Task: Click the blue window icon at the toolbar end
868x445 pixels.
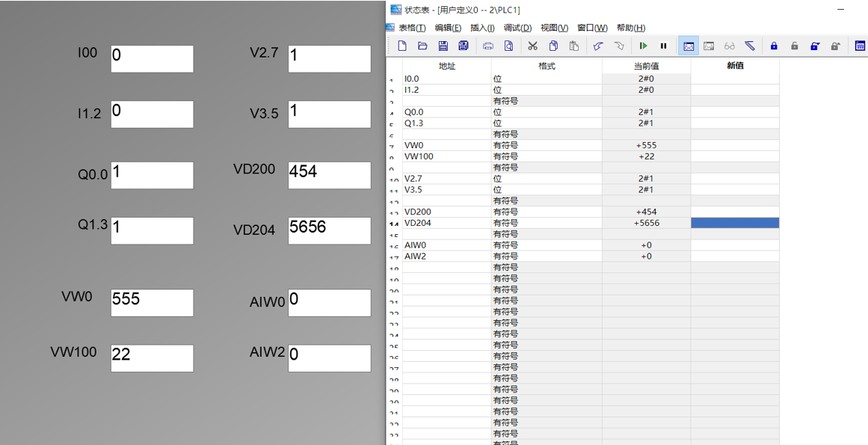Action: [x=860, y=46]
